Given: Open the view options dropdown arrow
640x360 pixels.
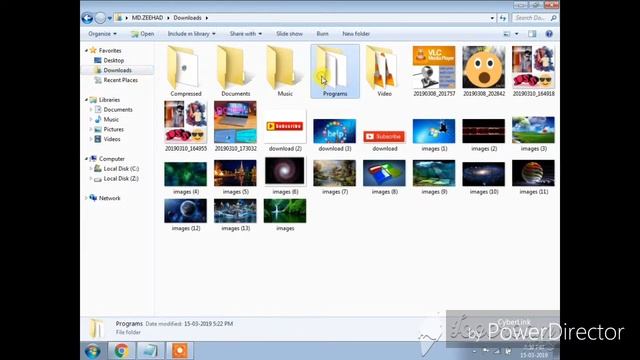Looking at the screenshot, I should [x=516, y=34].
